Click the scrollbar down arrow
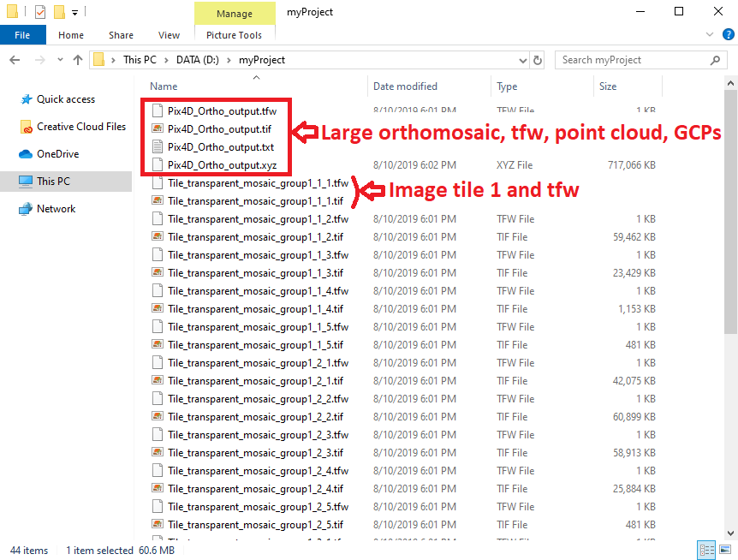This screenshot has height=560, width=738. click(730, 533)
